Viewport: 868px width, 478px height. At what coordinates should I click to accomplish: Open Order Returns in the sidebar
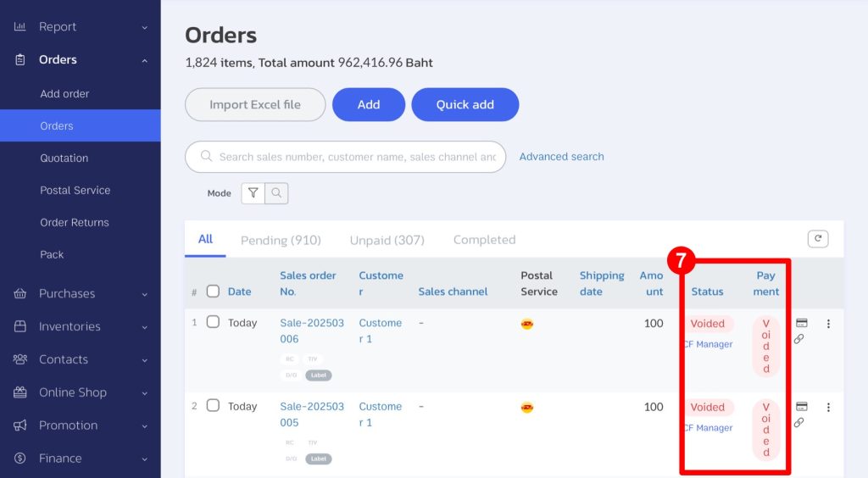(x=75, y=222)
